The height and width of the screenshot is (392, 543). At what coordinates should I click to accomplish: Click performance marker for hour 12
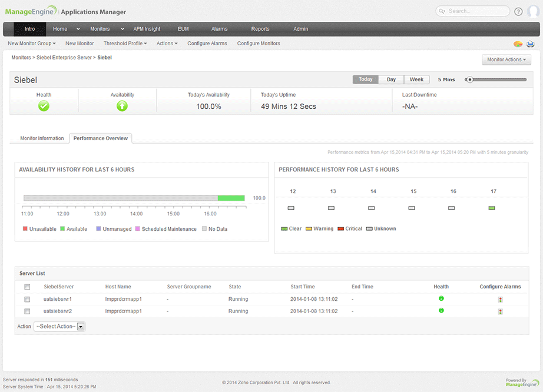pyautogui.click(x=291, y=208)
